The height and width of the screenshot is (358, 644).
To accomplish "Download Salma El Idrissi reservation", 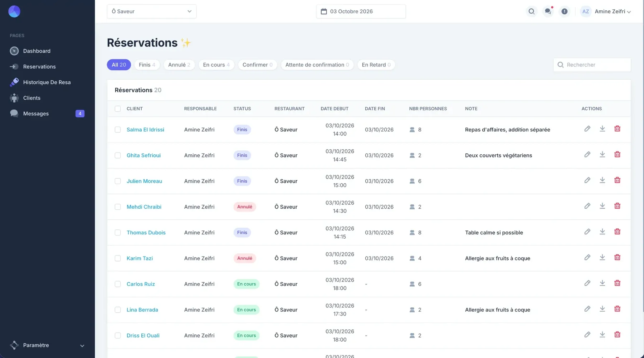I will click(602, 129).
